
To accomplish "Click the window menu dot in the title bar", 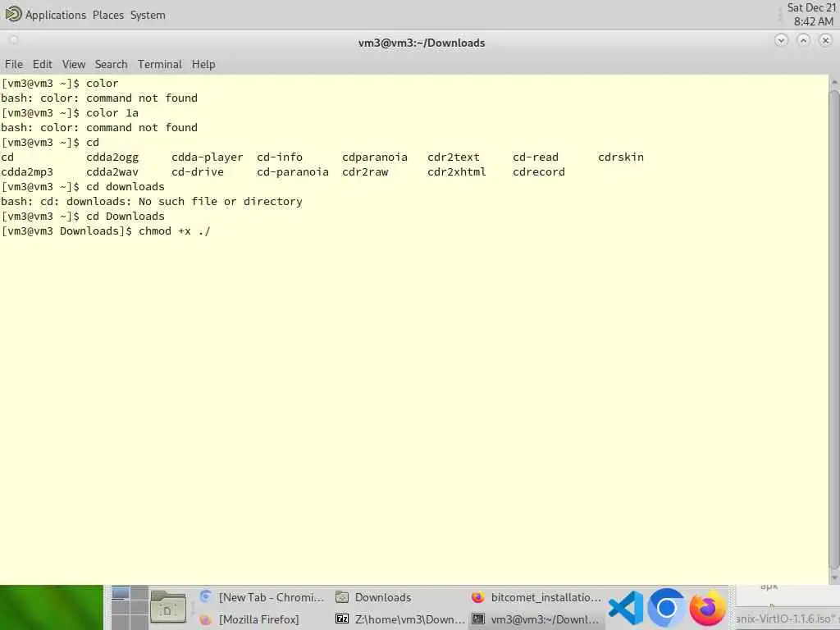I will [x=14, y=40].
